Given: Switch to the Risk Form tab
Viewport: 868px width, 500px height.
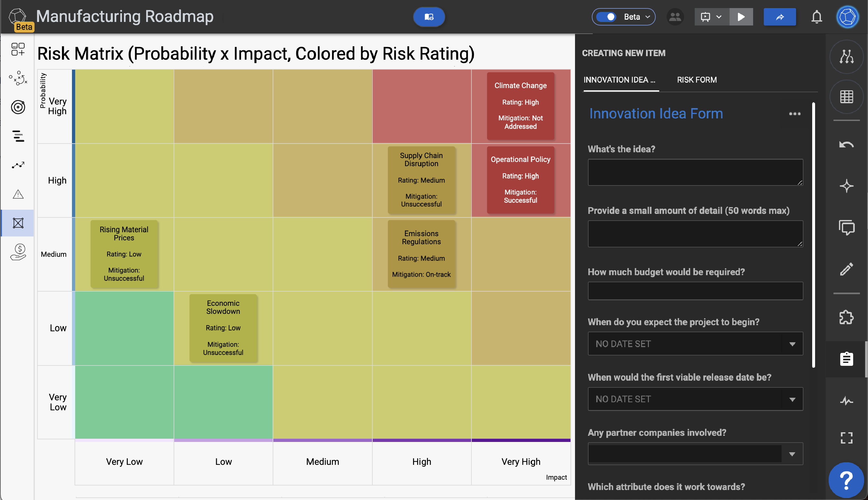Looking at the screenshot, I should pyautogui.click(x=697, y=80).
